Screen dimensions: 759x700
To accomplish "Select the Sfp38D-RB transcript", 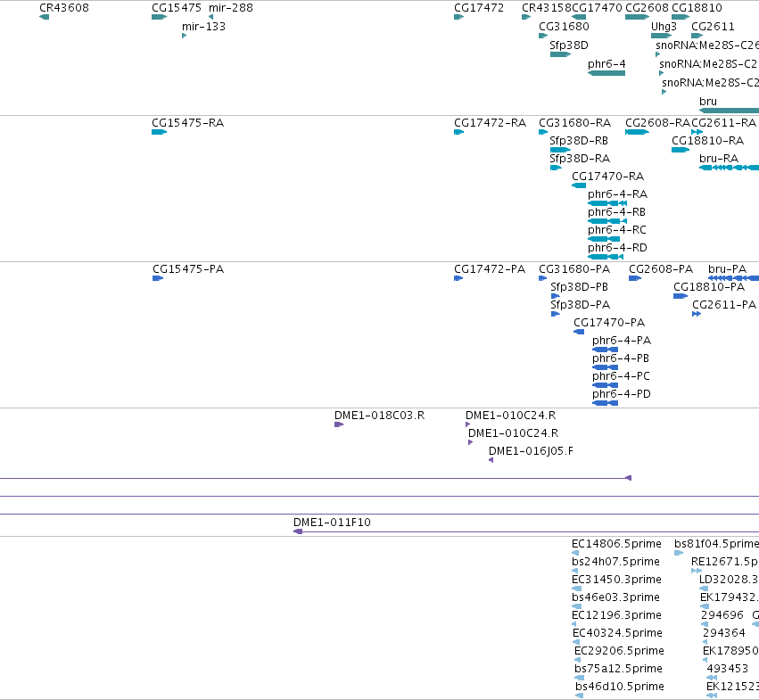I will tap(579, 141).
